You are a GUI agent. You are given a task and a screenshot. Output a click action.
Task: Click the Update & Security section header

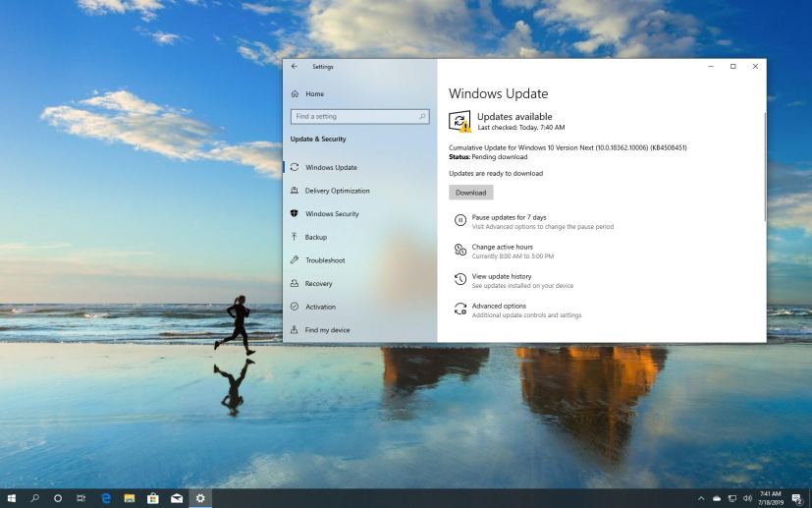(x=318, y=139)
